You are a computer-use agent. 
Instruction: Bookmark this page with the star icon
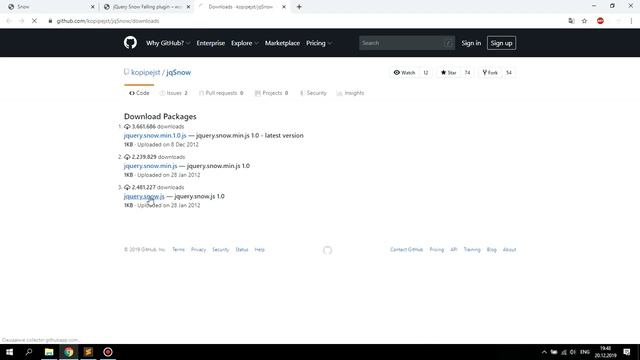(x=584, y=21)
